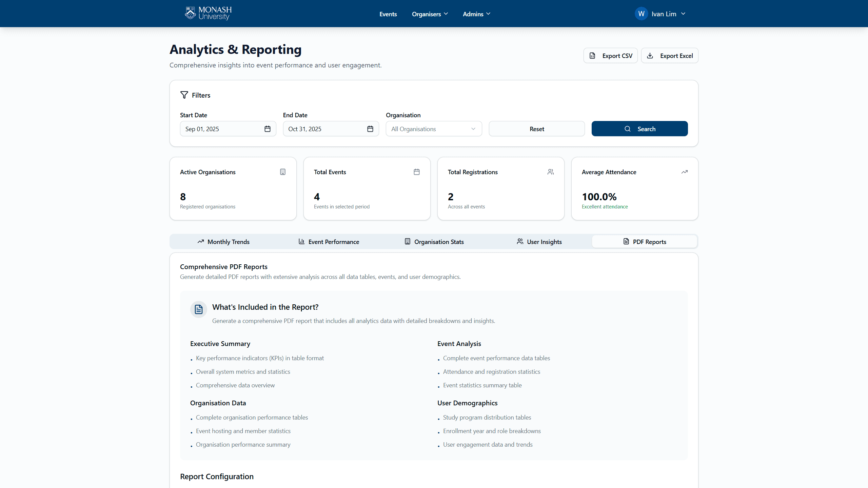Click the document icon in What's Included section

click(198, 309)
